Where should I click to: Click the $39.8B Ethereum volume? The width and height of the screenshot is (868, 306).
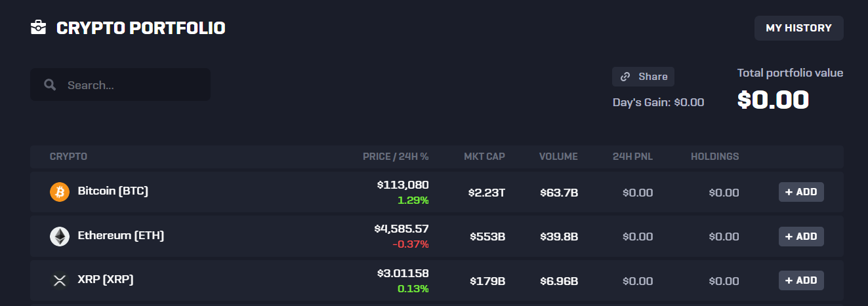[559, 237]
